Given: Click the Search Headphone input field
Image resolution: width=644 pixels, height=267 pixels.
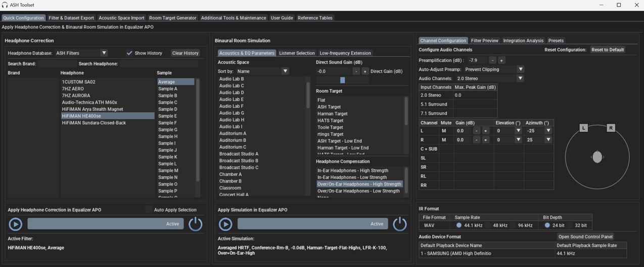Looking at the screenshot, I should click(160, 64).
